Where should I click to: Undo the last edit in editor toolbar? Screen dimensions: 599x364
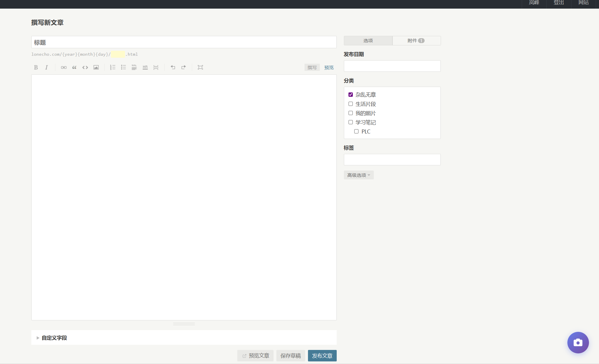[173, 67]
